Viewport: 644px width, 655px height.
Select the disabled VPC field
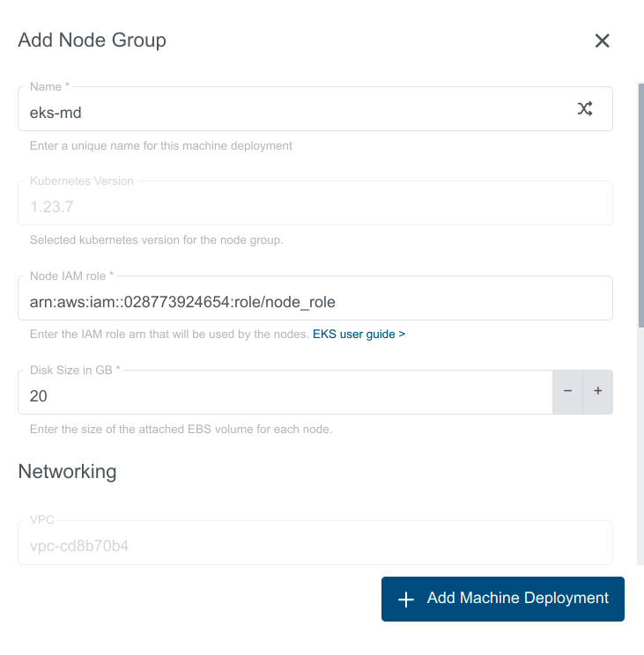point(314,547)
